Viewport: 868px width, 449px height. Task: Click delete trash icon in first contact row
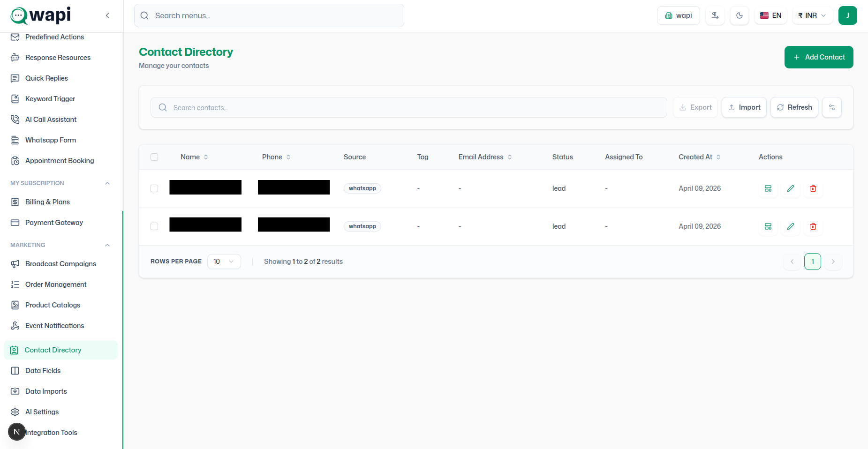click(x=813, y=188)
